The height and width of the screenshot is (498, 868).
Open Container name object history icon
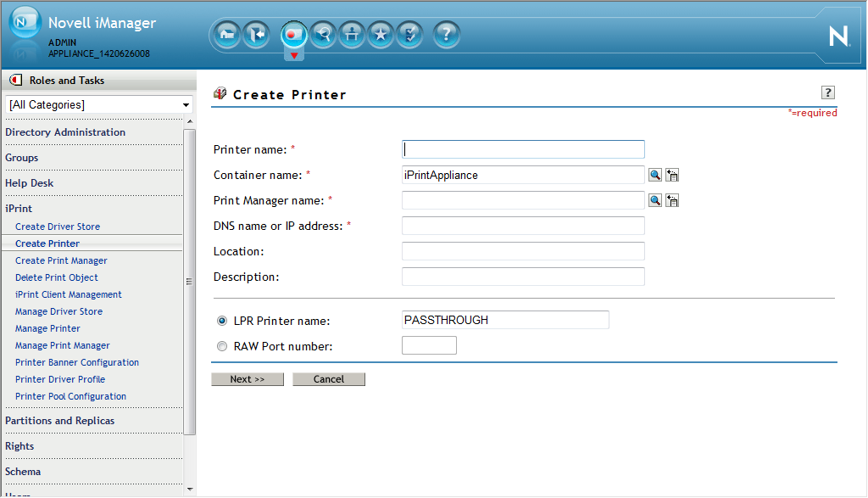click(672, 175)
